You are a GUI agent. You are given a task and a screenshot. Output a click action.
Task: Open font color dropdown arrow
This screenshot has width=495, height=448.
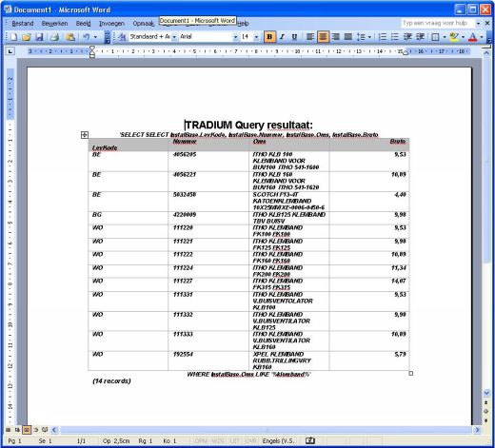(482, 37)
